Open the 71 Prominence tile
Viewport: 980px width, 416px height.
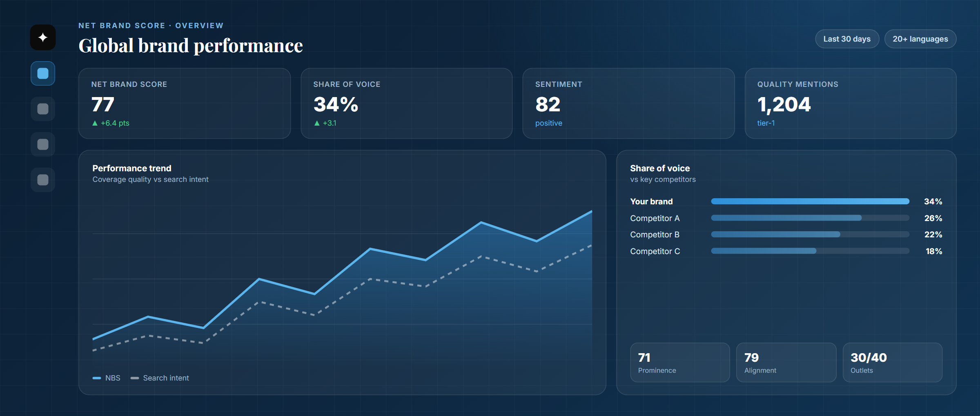pyautogui.click(x=680, y=363)
